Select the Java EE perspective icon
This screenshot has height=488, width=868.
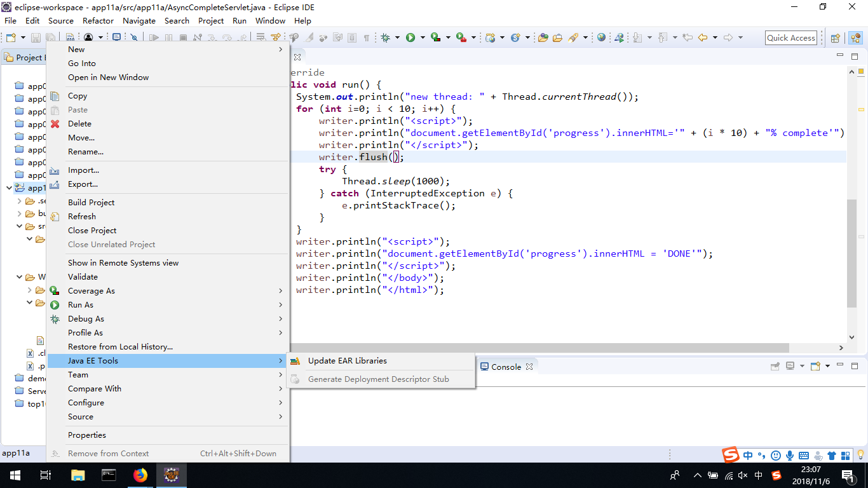click(x=855, y=37)
